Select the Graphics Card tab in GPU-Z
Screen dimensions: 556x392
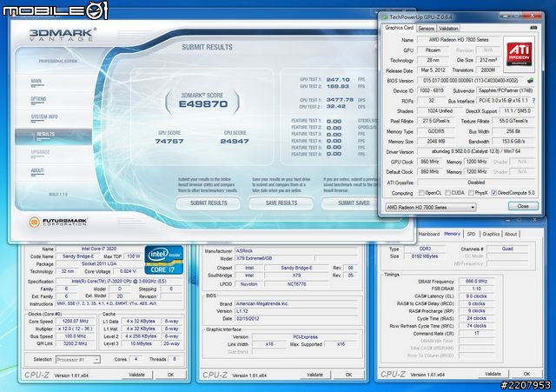click(399, 28)
